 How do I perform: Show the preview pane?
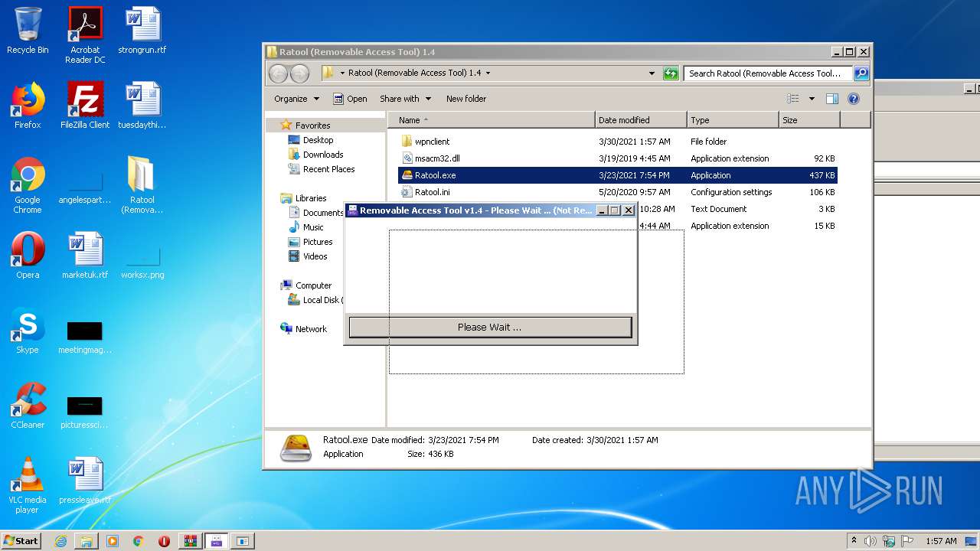point(832,99)
